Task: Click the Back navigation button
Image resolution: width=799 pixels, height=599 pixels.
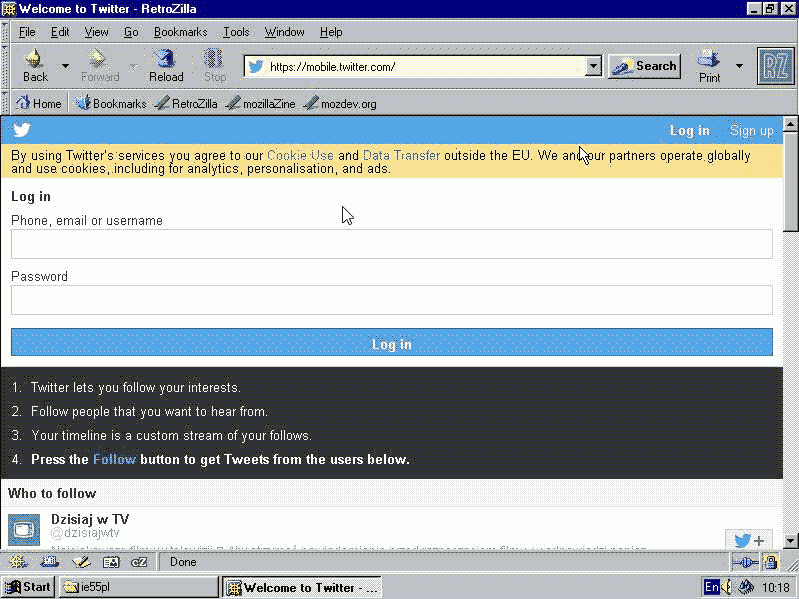Action: [35, 66]
